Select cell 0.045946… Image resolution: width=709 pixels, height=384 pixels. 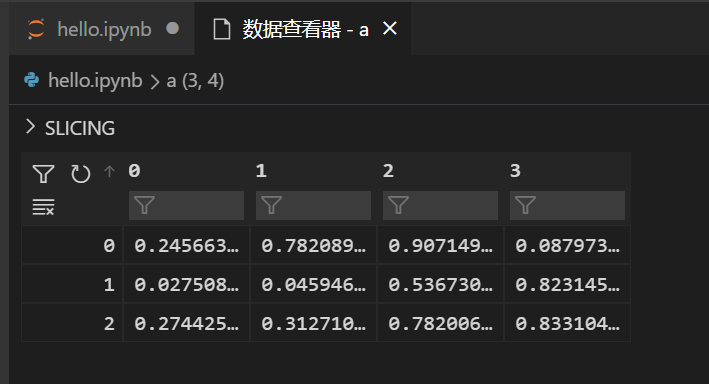point(313,284)
